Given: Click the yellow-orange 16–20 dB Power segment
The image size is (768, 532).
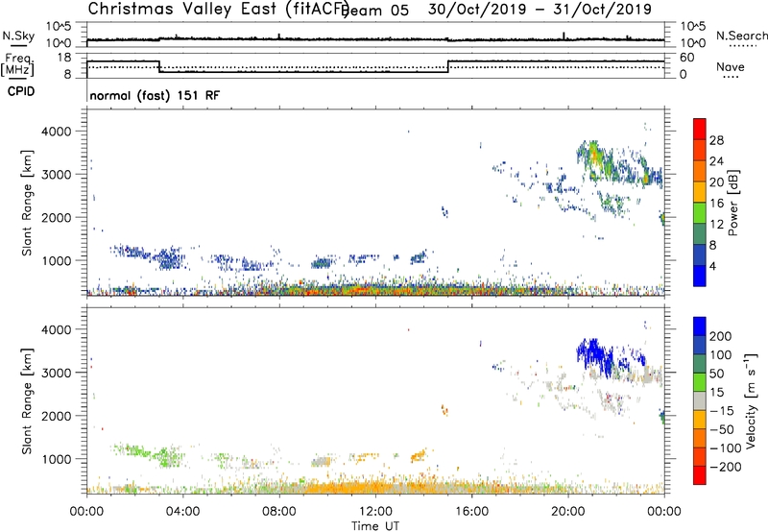Looking at the screenshot, I should point(700,192).
